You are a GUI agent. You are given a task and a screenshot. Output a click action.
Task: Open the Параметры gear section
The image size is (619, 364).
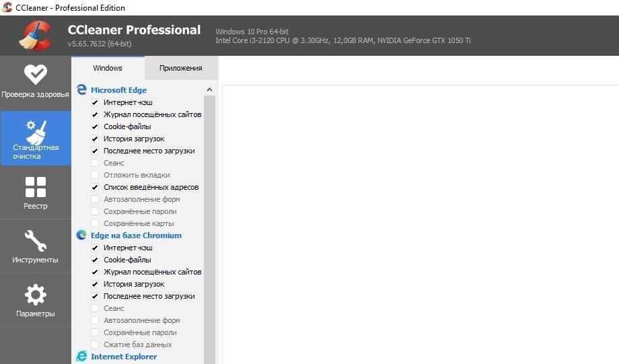click(x=36, y=301)
